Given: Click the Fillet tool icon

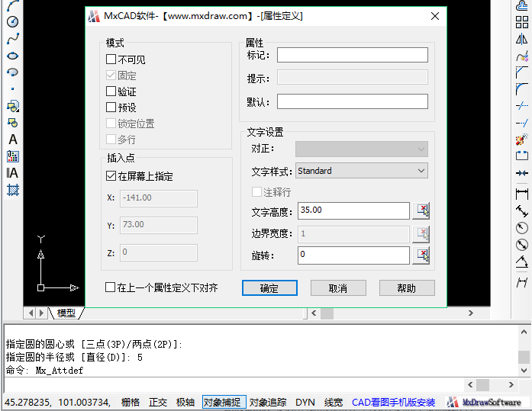Looking at the screenshot, I should pos(522,89).
